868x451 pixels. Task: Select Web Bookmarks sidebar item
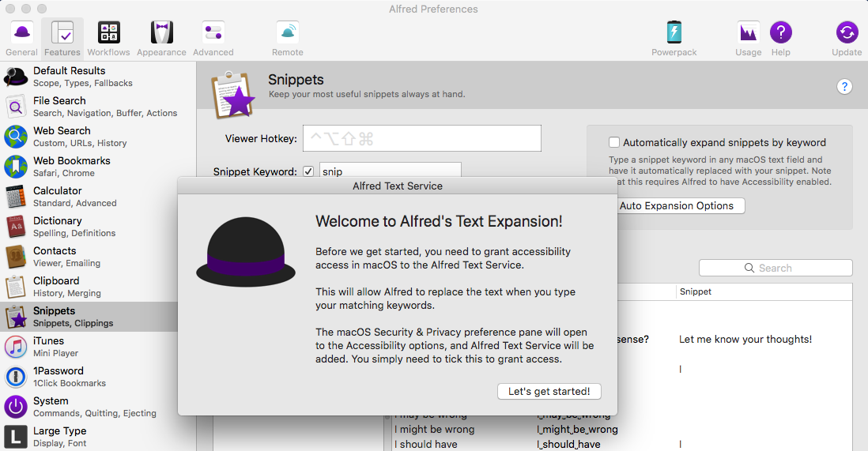click(x=98, y=166)
